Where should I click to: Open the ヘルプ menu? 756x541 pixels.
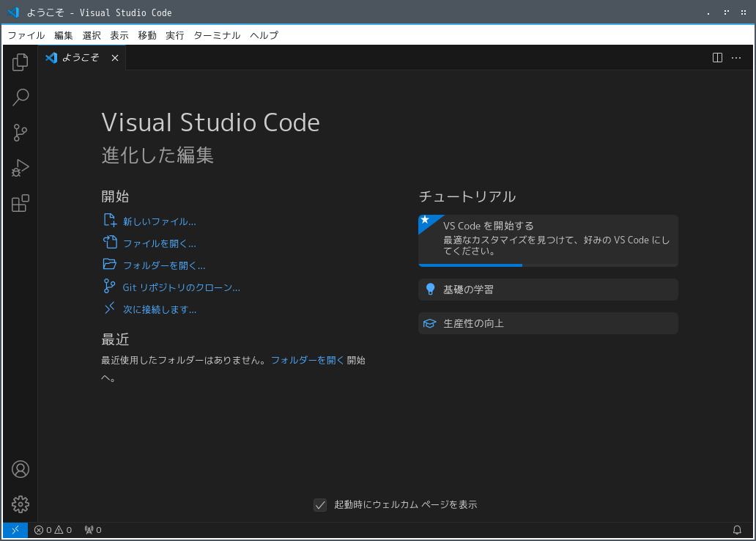point(264,35)
